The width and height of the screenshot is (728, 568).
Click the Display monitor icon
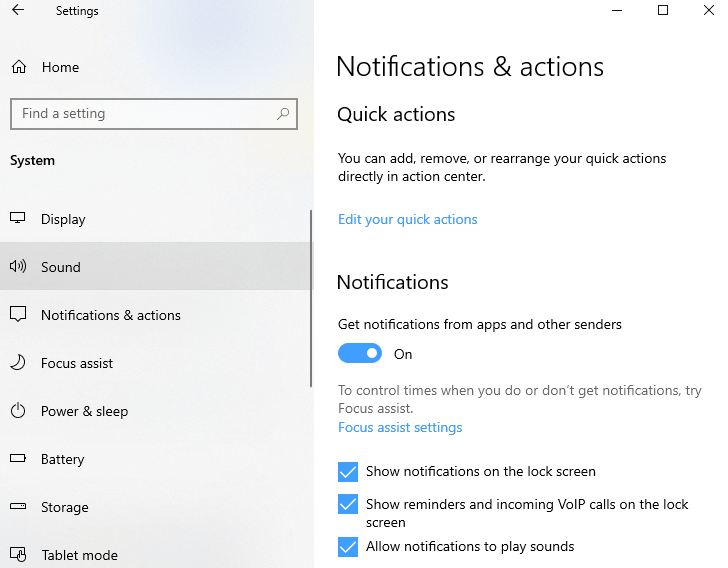pos(18,218)
